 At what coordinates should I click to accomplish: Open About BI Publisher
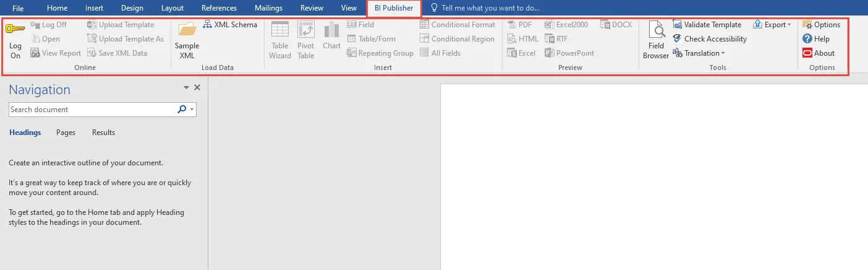819,53
